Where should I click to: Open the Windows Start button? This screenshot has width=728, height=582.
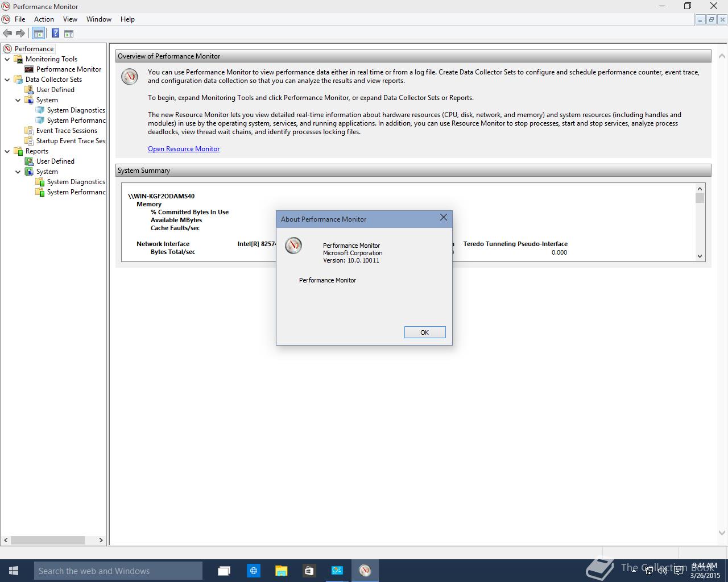tap(14, 571)
